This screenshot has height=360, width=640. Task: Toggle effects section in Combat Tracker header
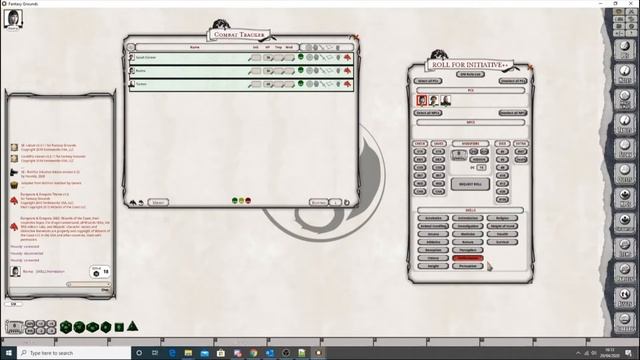coord(338,47)
